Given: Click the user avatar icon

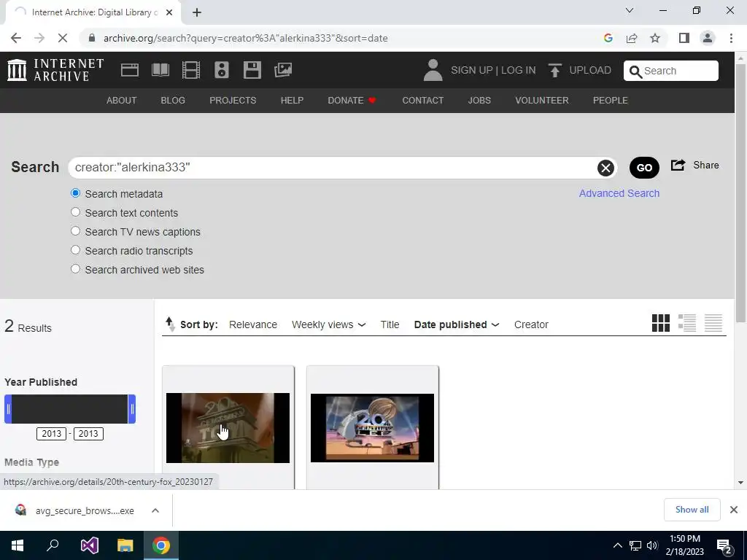Looking at the screenshot, I should tap(433, 70).
